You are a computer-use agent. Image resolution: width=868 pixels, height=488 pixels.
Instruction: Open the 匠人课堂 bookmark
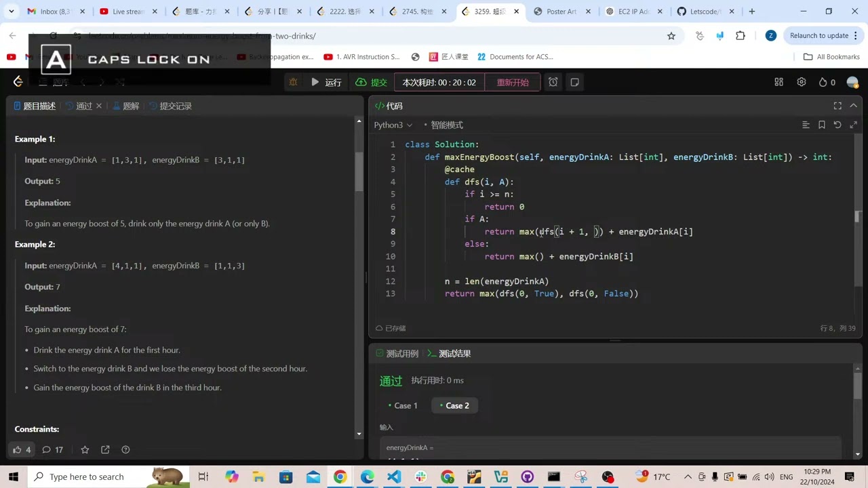tap(448, 57)
